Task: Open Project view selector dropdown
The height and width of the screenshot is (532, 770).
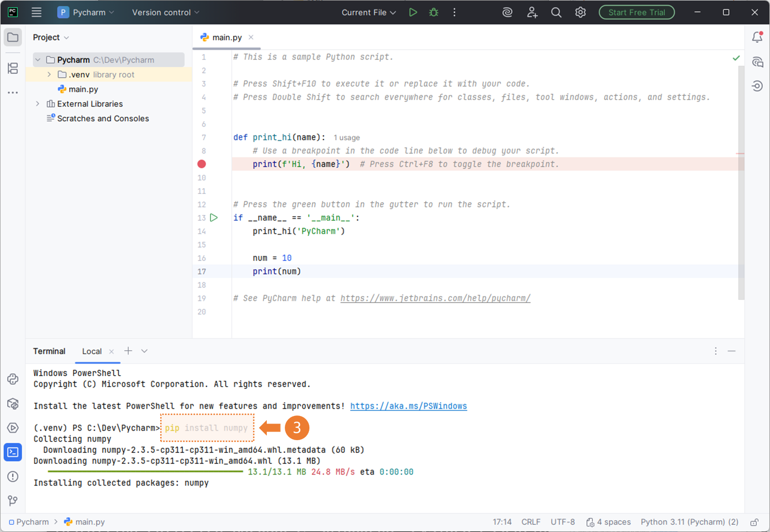Action: 51,37
